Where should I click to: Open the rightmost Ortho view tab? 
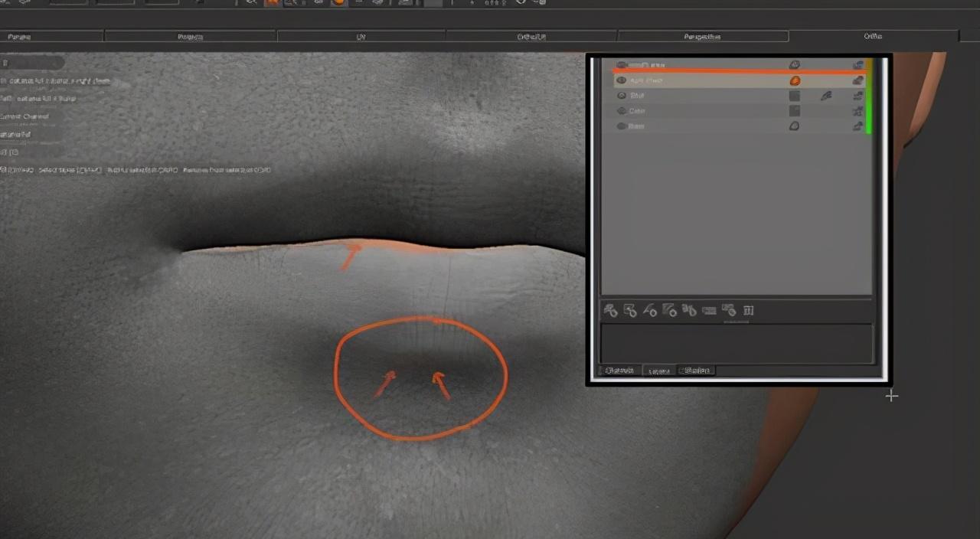[873, 36]
